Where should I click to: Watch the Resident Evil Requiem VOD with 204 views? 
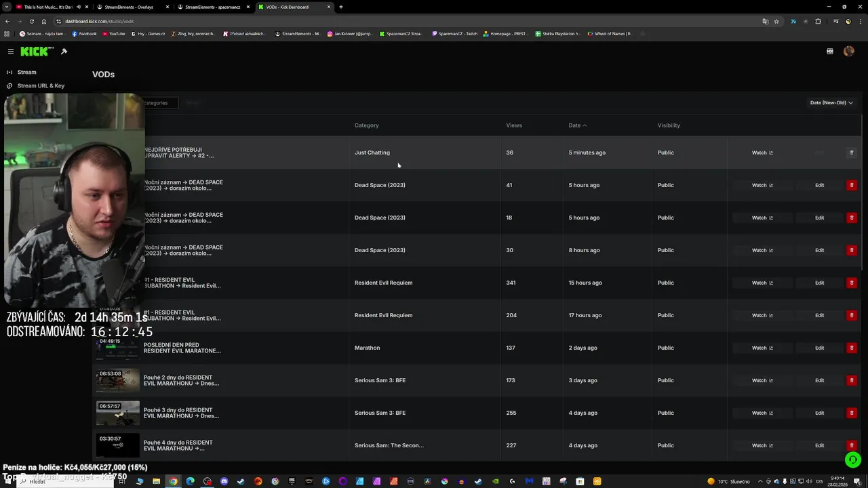(762, 315)
